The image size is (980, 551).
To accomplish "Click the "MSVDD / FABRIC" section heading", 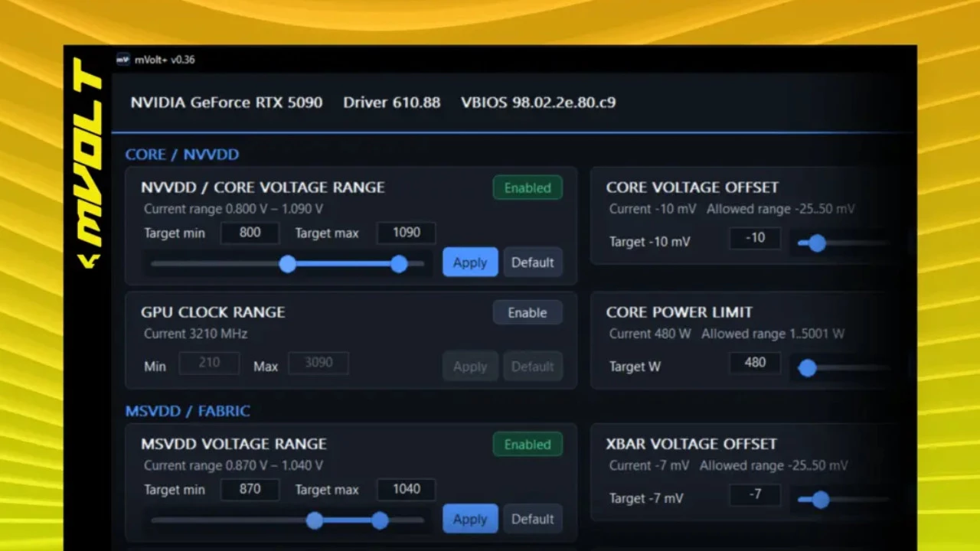I will coord(188,411).
